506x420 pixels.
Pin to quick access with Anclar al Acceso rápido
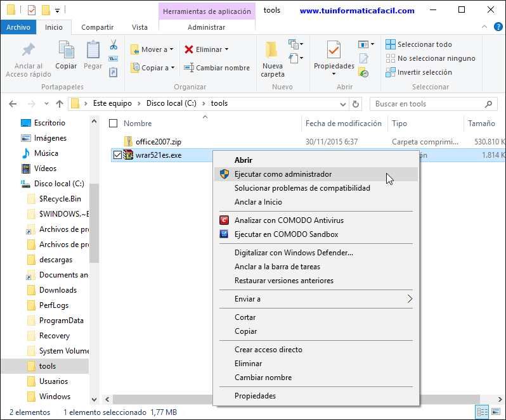[29, 60]
